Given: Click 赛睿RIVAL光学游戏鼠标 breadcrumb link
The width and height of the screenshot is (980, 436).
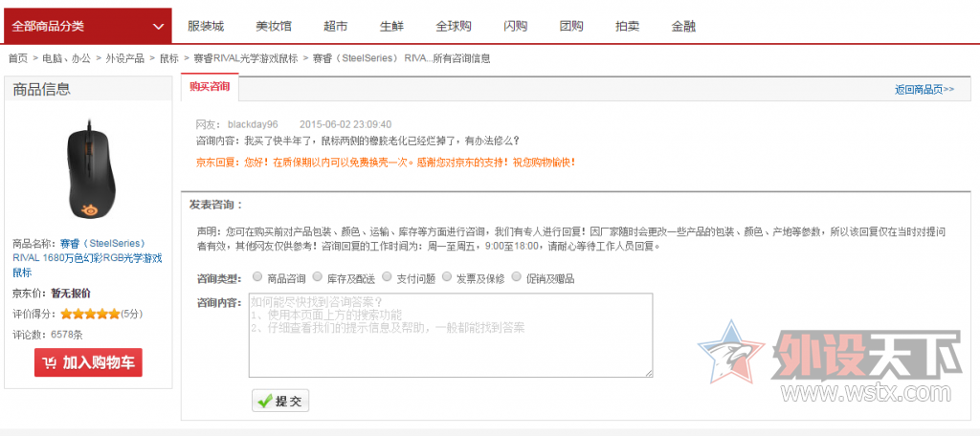Looking at the screenshot, I should point(246,58).
